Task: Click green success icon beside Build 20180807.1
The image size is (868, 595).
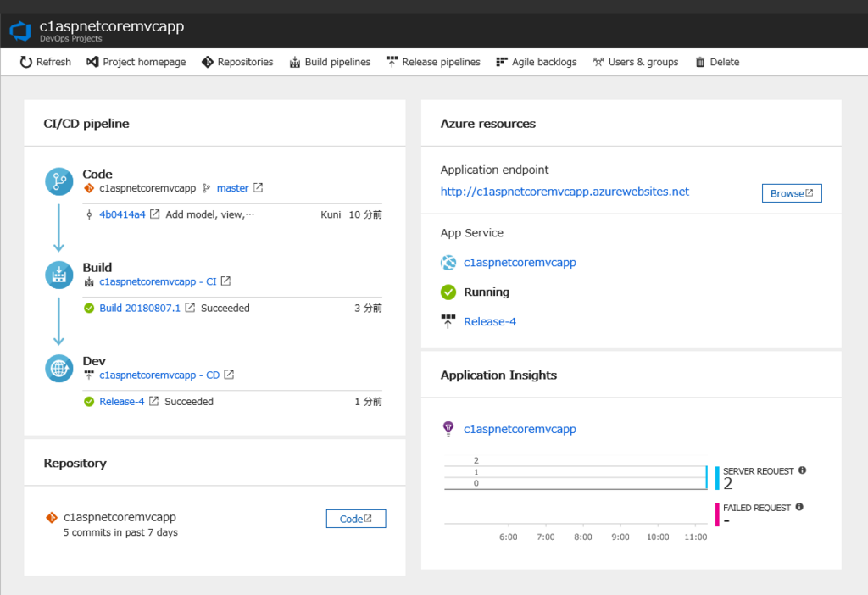Action: click(x=89, y=309)
